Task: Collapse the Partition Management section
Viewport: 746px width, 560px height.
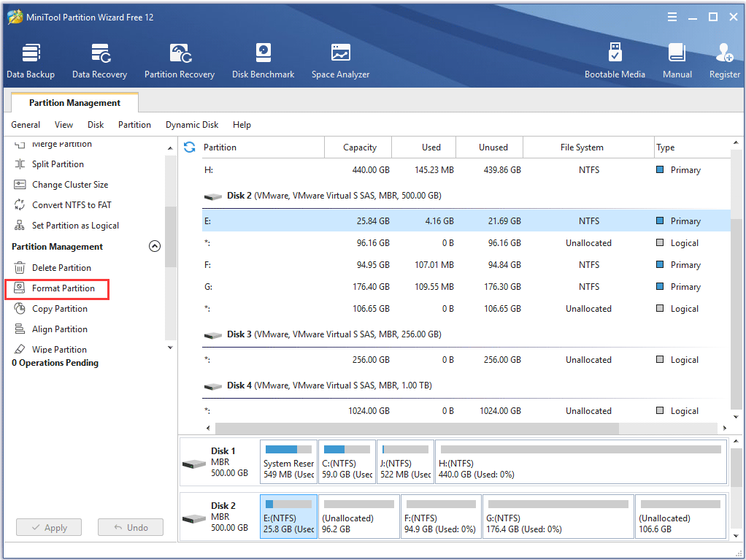Action: (x=154, y=246)
